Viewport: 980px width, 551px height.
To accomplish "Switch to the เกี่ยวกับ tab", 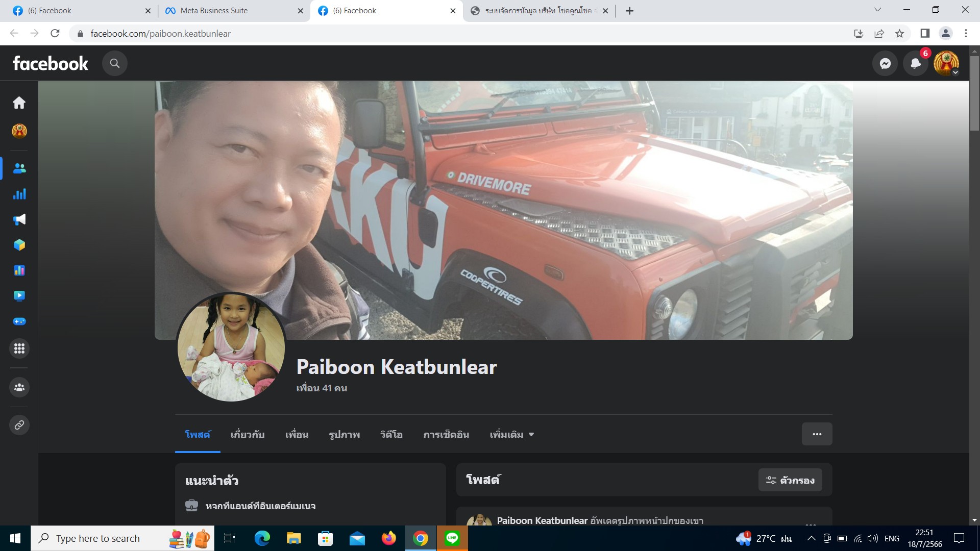I will (248, 435).
